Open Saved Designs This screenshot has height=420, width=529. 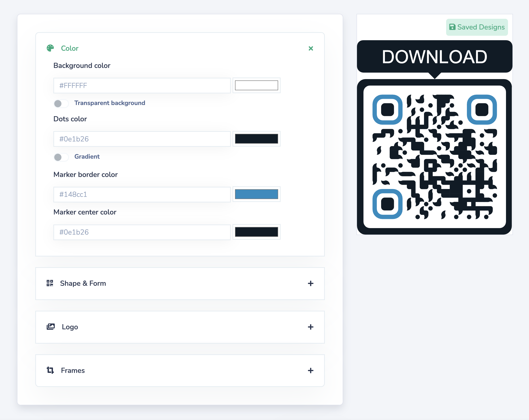(477, 27)
